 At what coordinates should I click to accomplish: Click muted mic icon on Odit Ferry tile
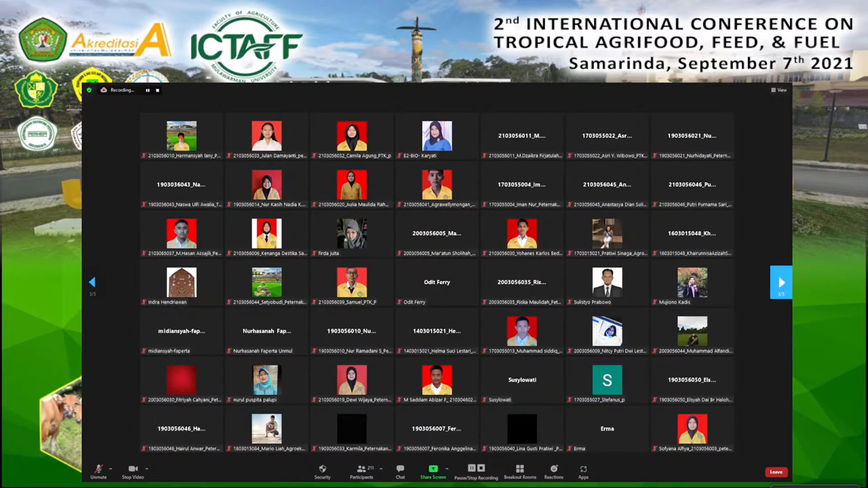(399, 302)
